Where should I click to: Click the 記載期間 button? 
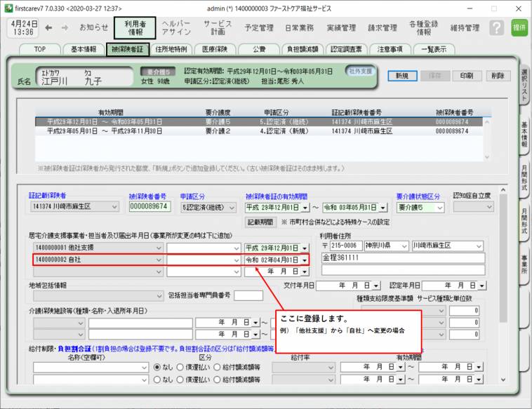point(260,222)
